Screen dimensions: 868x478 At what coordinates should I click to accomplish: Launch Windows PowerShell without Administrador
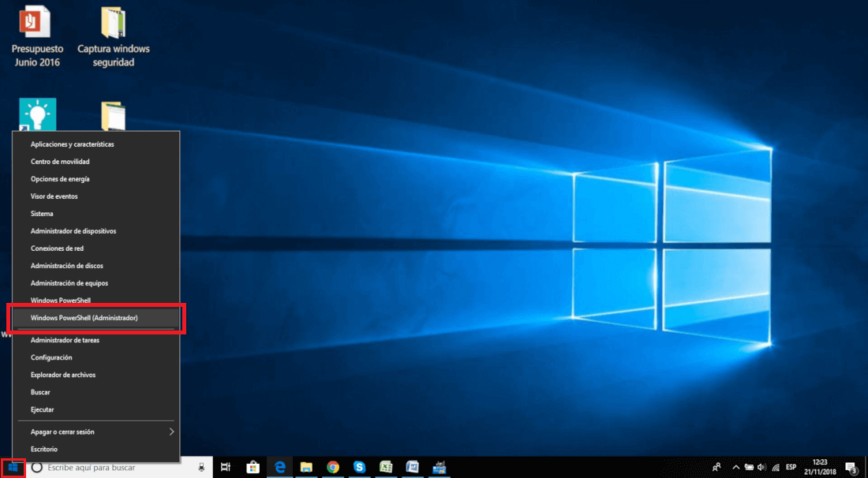tap(96, 301)
